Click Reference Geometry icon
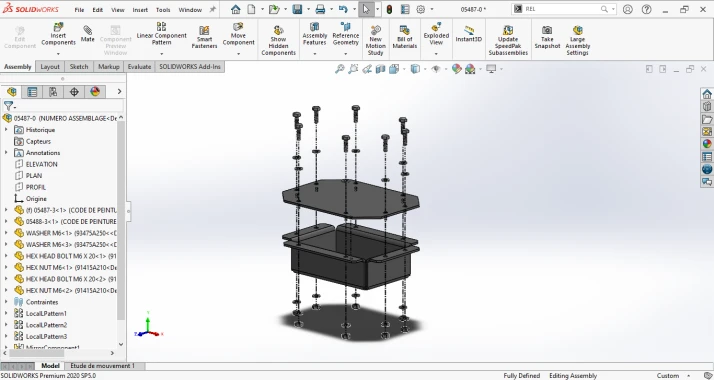Image resolution: width=714 pixels, height=380 pixels. 346,34
